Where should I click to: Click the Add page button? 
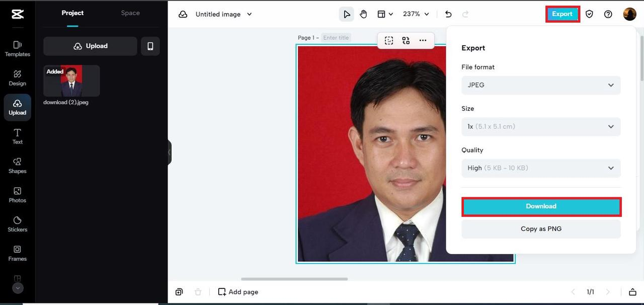coord(238,292)
